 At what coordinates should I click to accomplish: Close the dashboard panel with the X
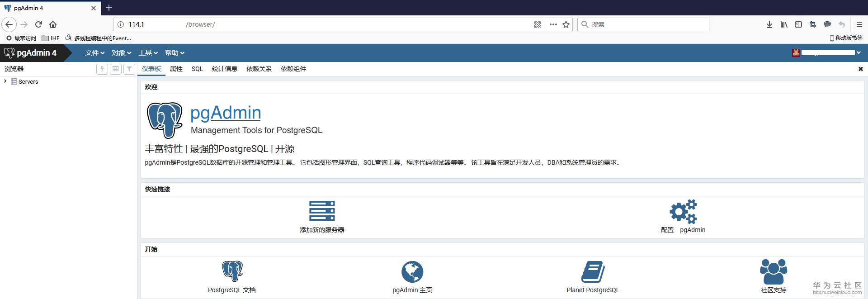tap(861, 69)
